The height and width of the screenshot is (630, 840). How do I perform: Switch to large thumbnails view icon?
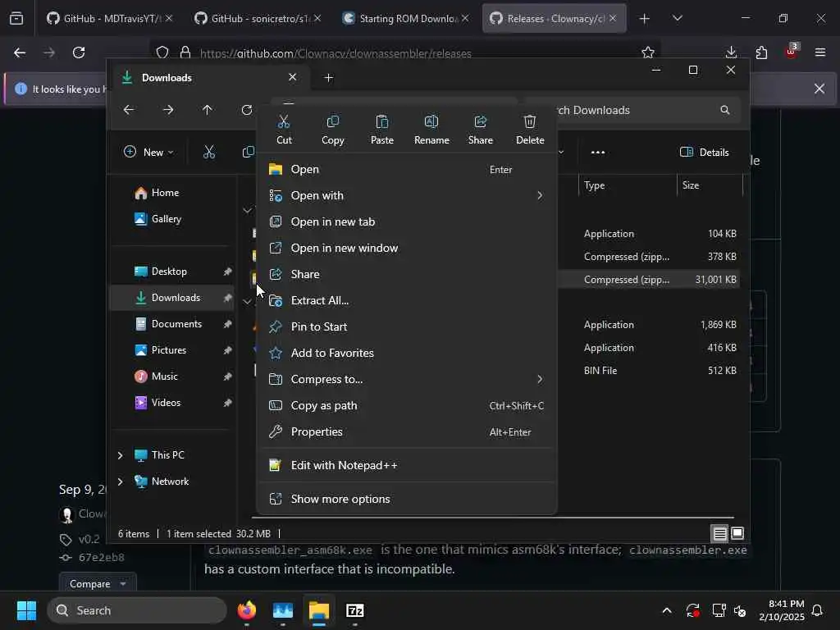(x=737, y=533)
